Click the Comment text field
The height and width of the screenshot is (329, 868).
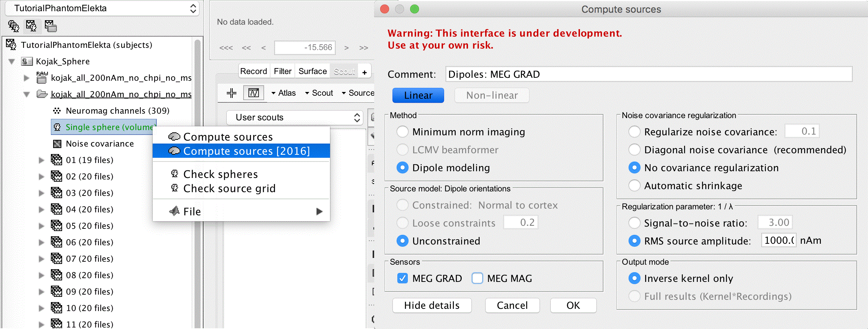click(649, 74)
